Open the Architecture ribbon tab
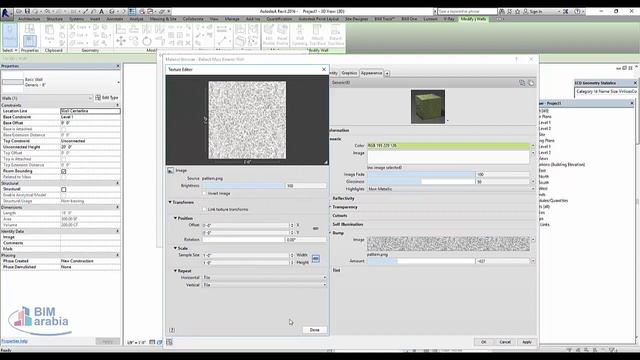 (x=29, y=19)
